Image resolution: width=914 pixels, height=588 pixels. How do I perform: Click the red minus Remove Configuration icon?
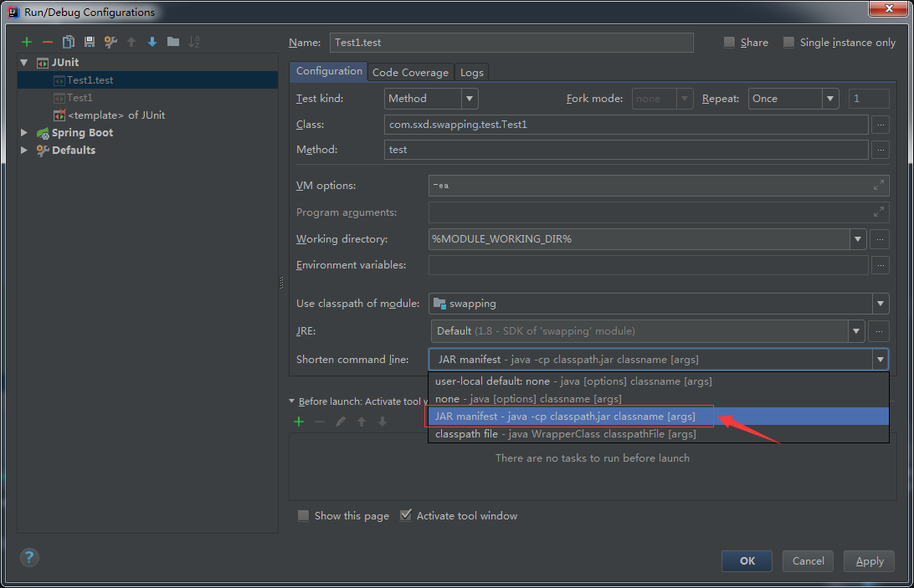click(48, 42)
